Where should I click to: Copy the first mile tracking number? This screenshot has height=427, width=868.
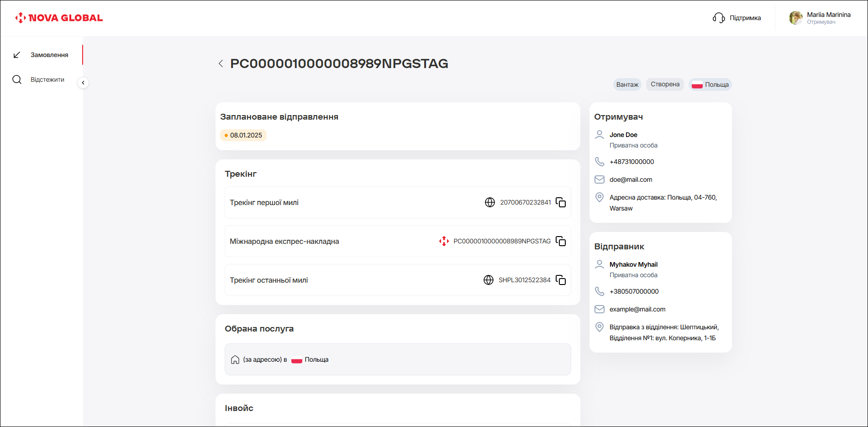click(561, 202)
